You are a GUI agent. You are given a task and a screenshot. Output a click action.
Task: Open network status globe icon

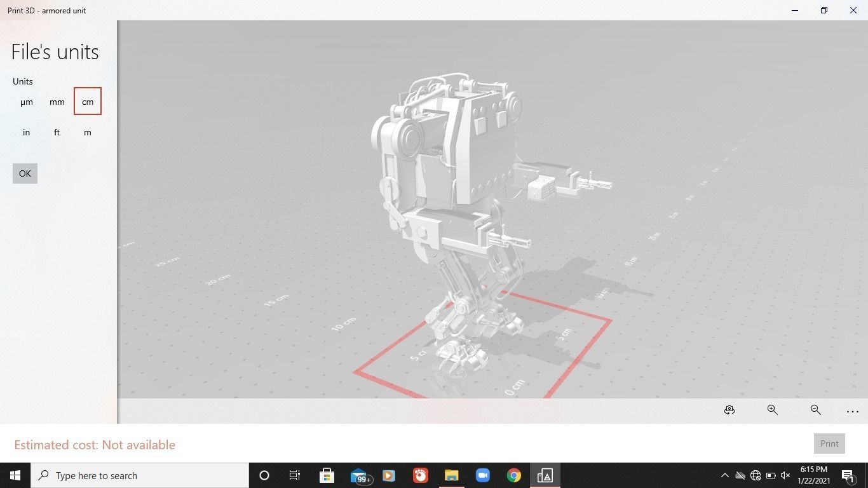[756, 475]
